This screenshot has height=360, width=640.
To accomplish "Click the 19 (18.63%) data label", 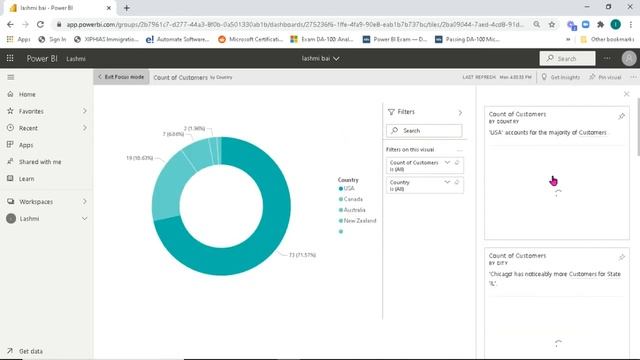I will (140, 158).
